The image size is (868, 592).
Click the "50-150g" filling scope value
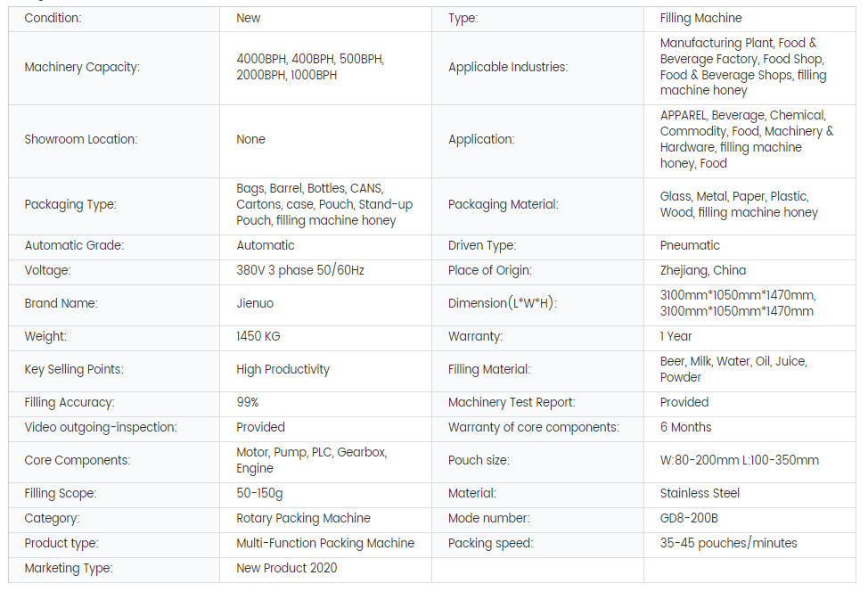point(259,493)
